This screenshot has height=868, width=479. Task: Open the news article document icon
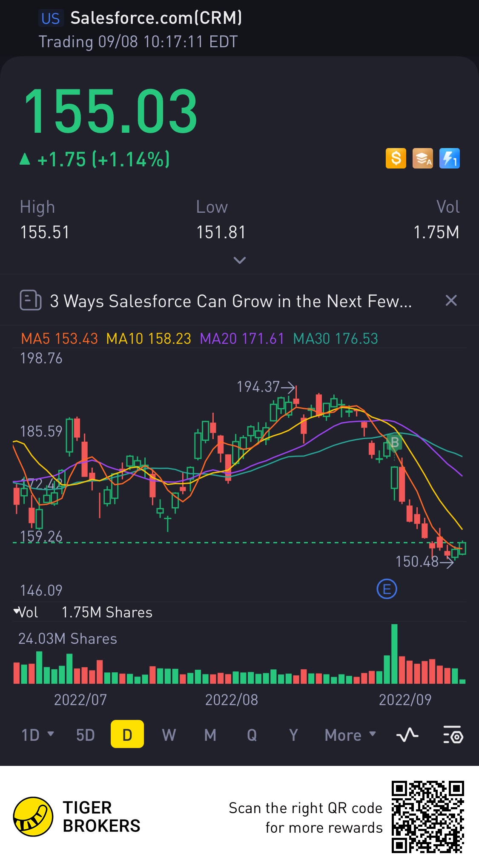pyautogui.click(x=31, y=300)
